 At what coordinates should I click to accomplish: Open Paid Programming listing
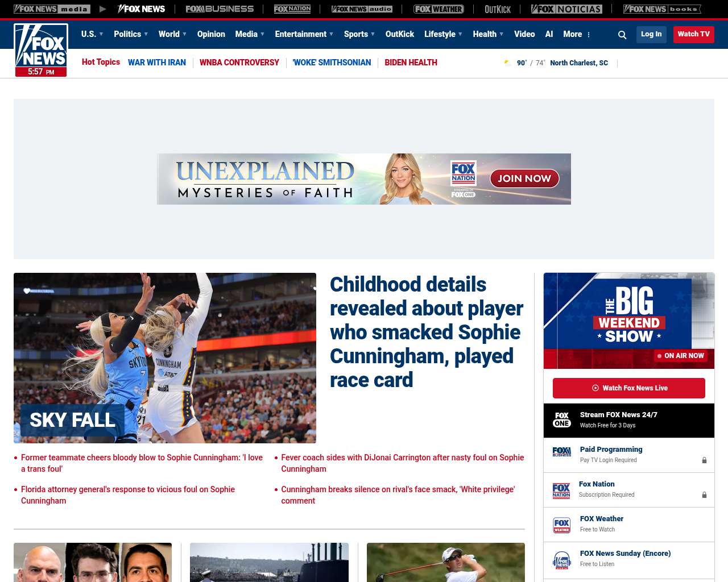pyautogui.click(x=629, y=455)
